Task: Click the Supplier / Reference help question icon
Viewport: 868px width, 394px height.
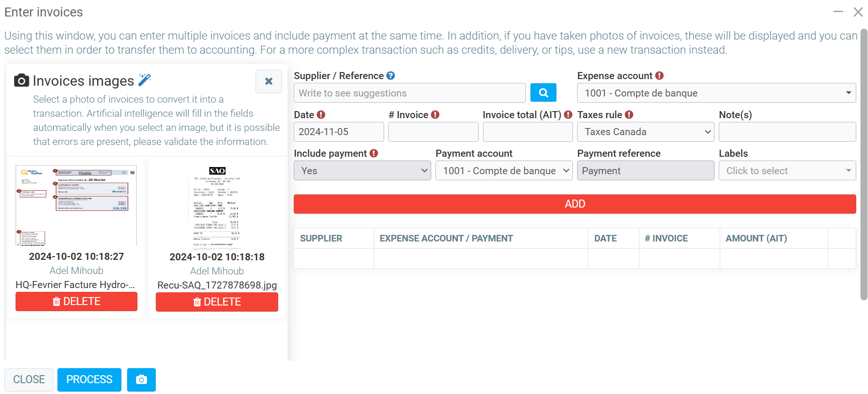Action: coord(391,76)
